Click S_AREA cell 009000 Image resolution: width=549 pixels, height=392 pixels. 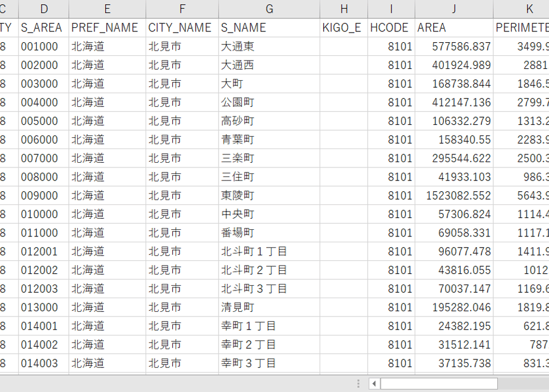[x=44, y=195]
